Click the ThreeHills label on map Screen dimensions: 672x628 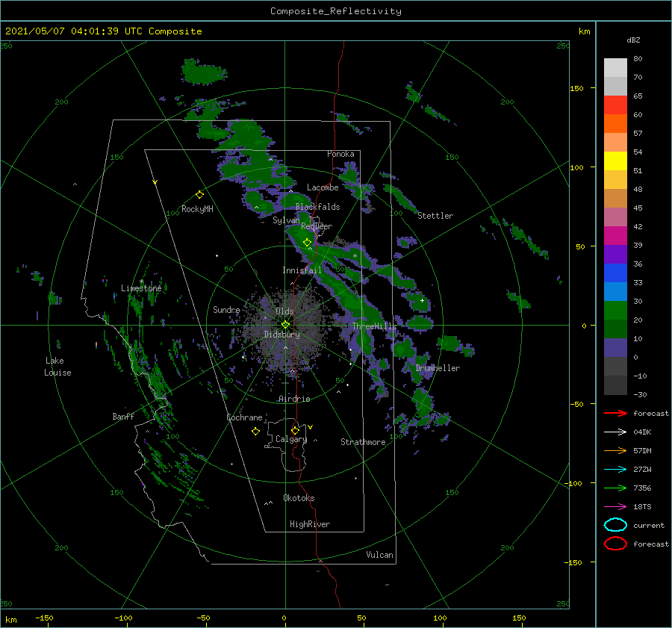(374, 326)
